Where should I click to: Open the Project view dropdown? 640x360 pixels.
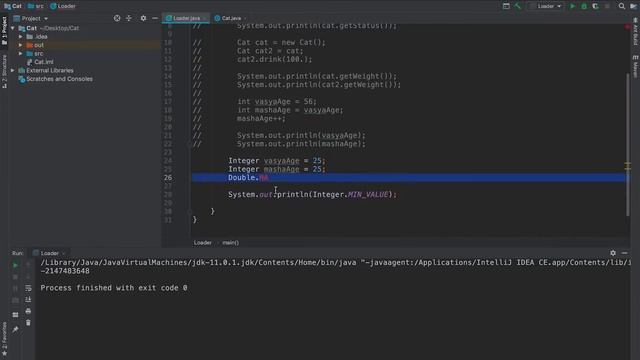[x=31, y=18]
